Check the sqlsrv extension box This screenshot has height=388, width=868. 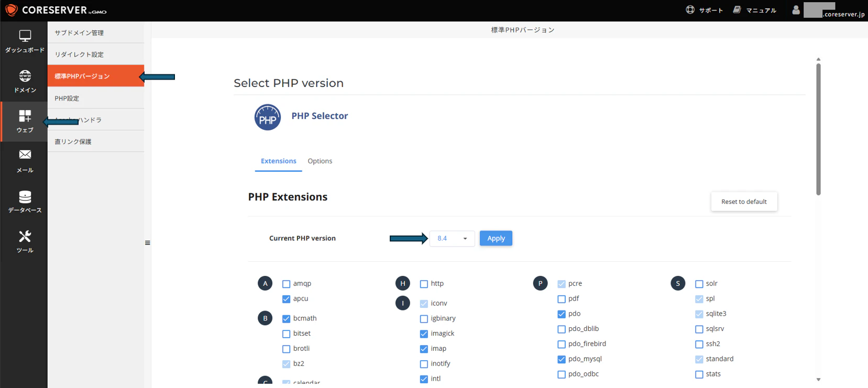[x=699, y=329]
